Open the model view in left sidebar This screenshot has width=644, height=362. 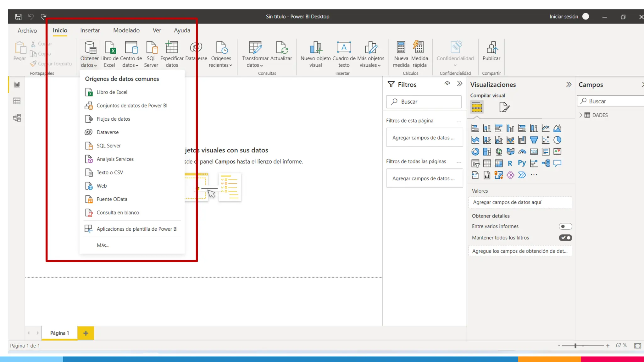(17, 118)
